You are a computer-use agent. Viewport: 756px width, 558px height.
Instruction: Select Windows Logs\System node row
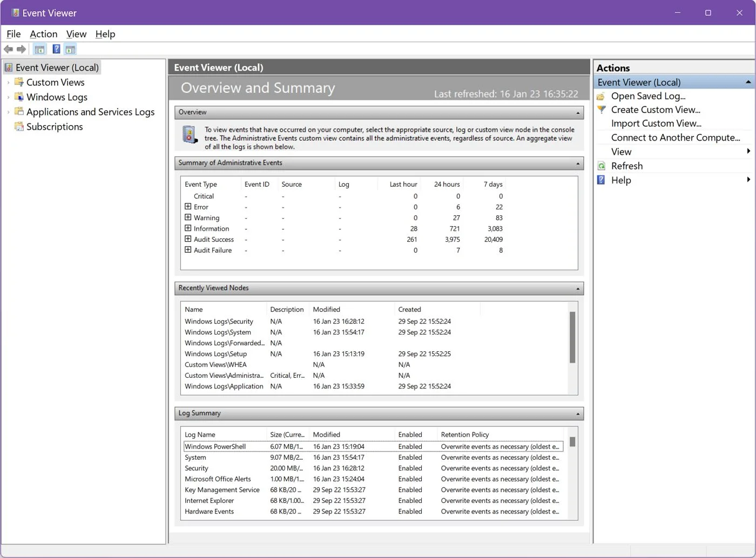[374, 332]
